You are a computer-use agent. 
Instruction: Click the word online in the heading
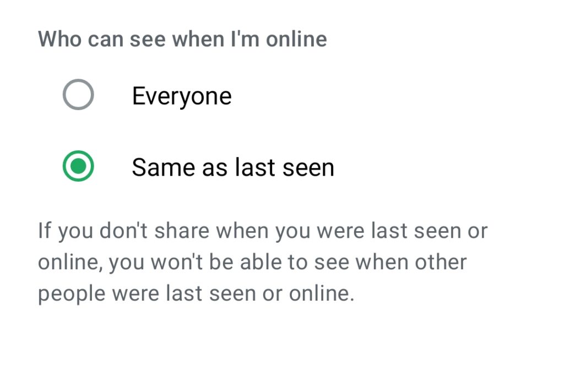[295, 39]
